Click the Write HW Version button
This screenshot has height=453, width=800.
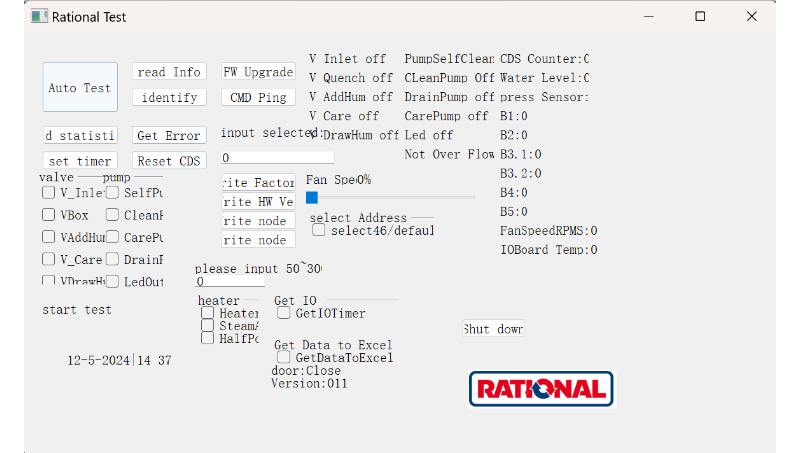coord(258,201)
